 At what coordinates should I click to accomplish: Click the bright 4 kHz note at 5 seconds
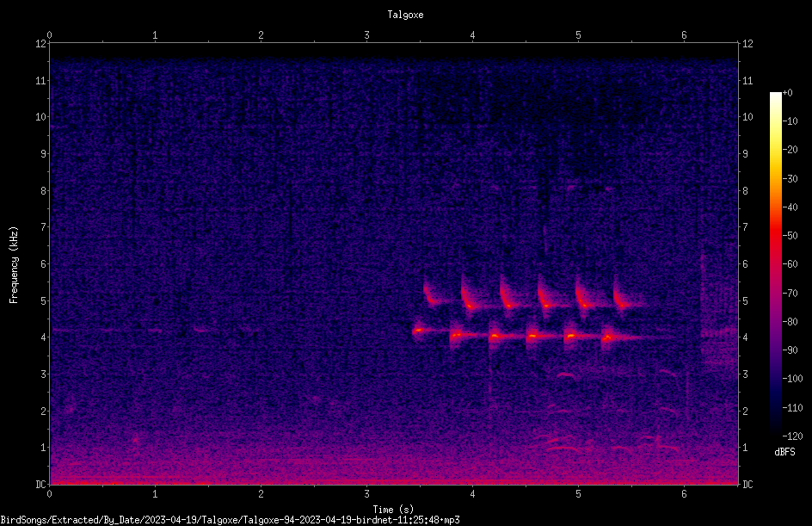570,336
